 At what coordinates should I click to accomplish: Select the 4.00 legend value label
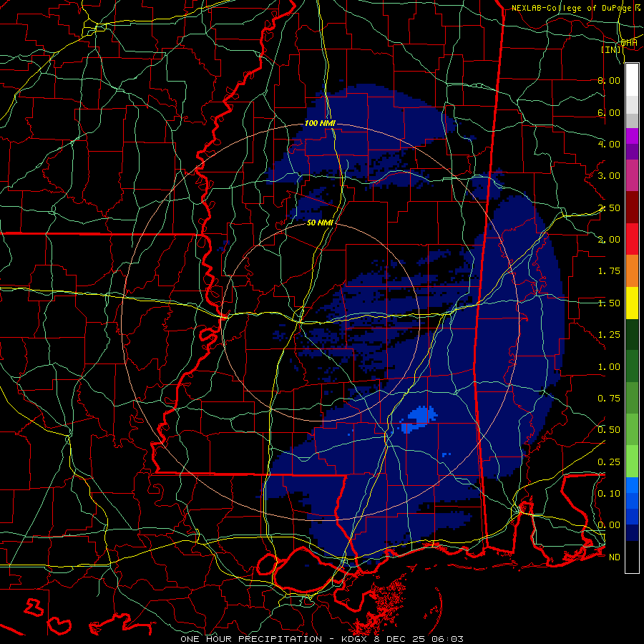pyautogui.click(x=609, y=144)
